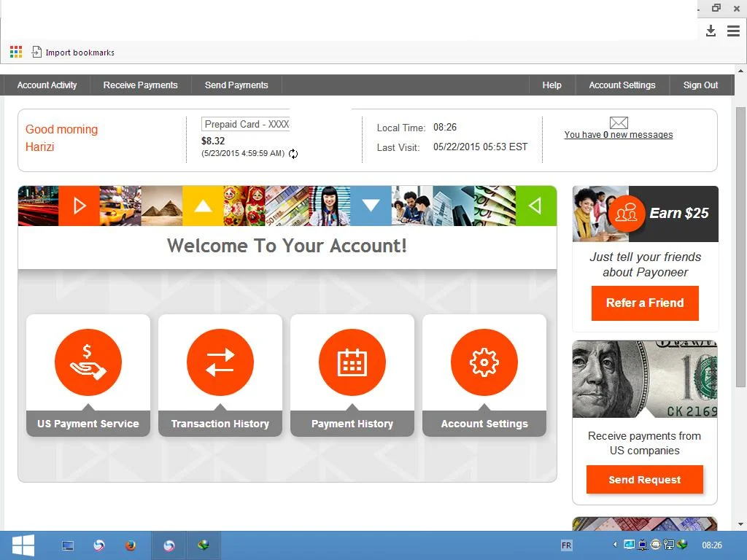Open the browser hamburger menu
This screenshot has height=560, width=747.
pyautogui.click(x=733, y=31)
